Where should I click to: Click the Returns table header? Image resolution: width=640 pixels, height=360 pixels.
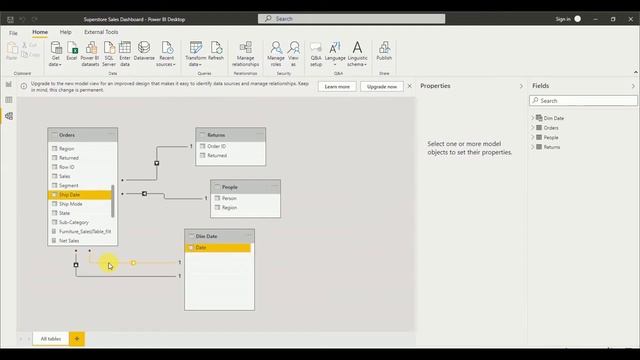[x=231, y=135]
